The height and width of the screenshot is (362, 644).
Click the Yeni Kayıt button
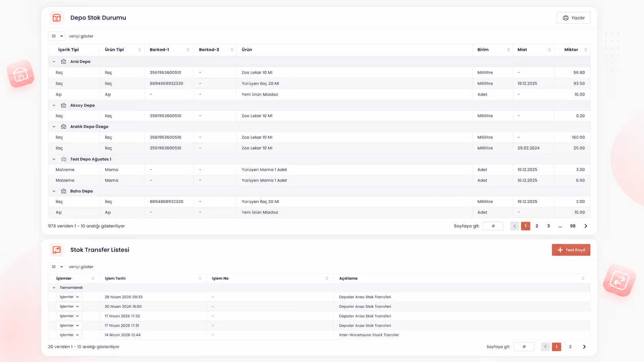[x=571, y=250]
